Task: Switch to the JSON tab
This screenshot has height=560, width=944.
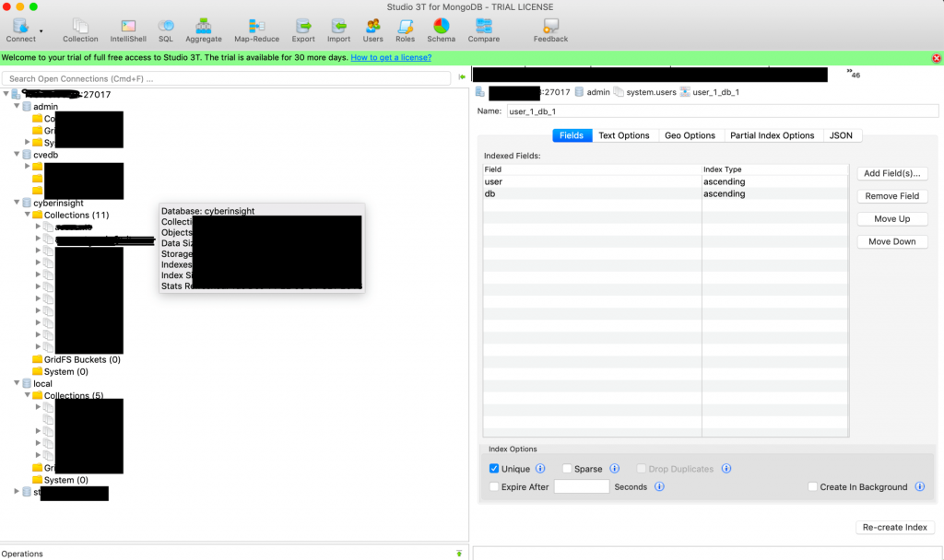Action: (841, 135)
